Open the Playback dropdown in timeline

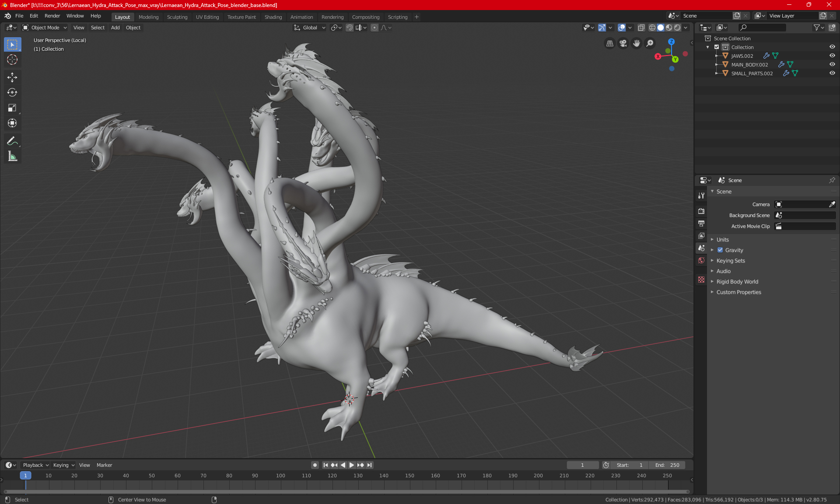click(35, 465)
